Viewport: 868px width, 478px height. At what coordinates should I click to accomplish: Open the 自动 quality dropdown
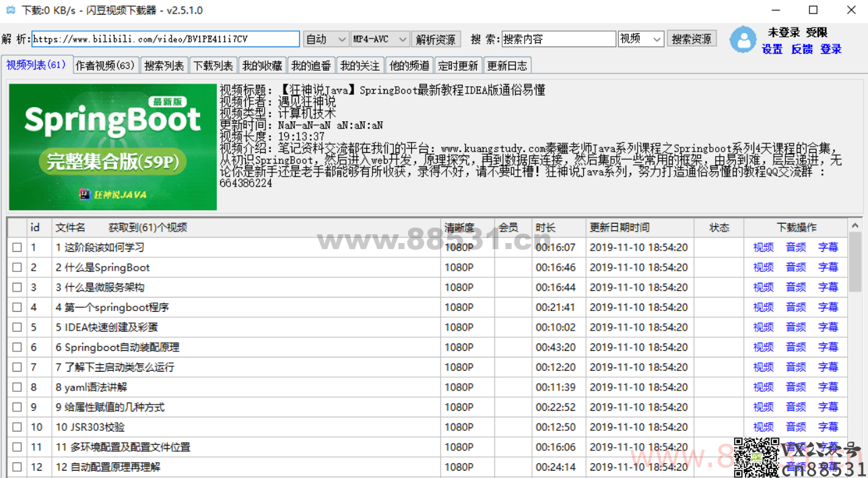point(326,39)
